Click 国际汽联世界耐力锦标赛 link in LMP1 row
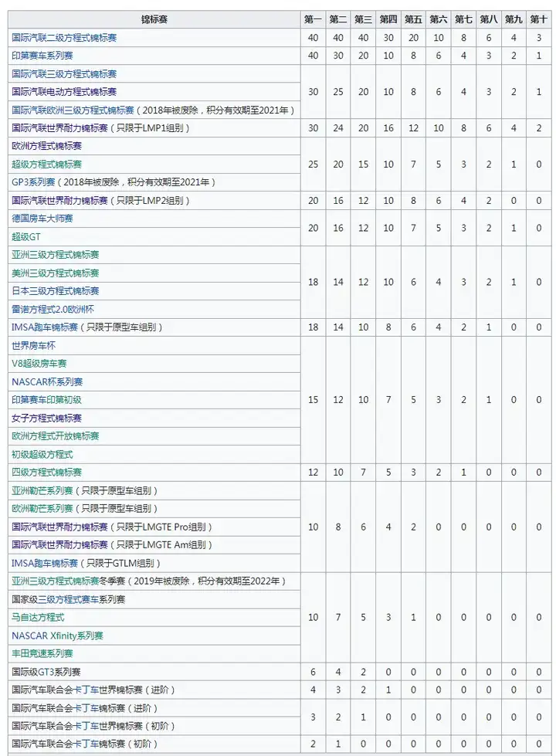 click(59, 127)
